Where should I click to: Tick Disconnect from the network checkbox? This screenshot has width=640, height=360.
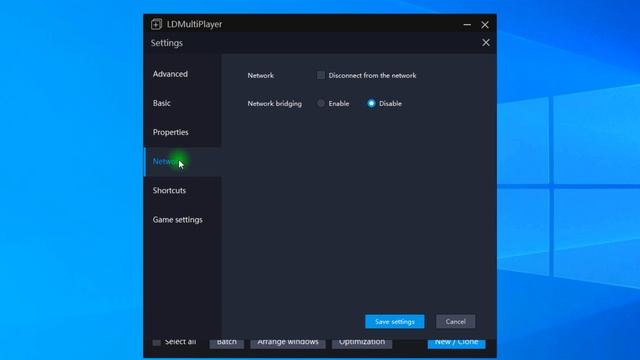(x=321, y=75)
